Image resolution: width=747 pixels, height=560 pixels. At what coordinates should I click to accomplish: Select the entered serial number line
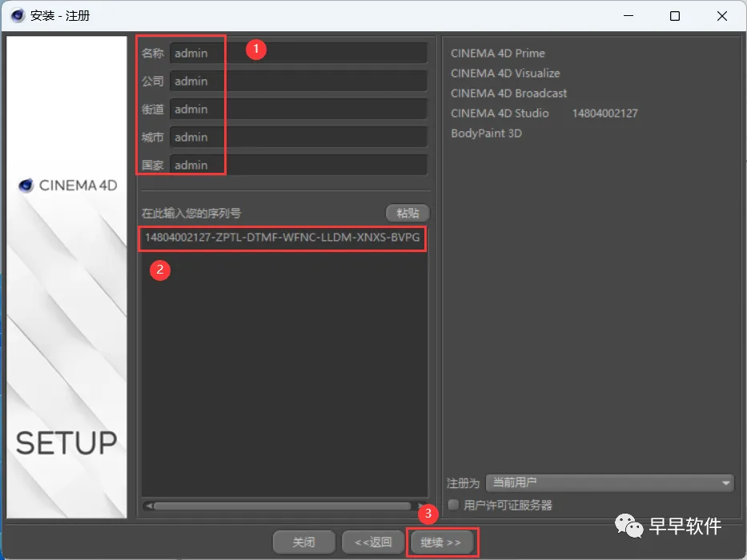282,238
